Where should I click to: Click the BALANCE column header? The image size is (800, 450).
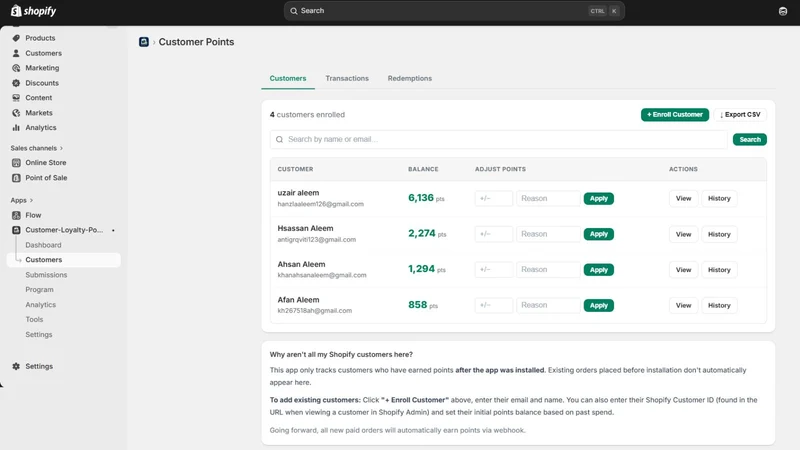click(x=423, y=169)
